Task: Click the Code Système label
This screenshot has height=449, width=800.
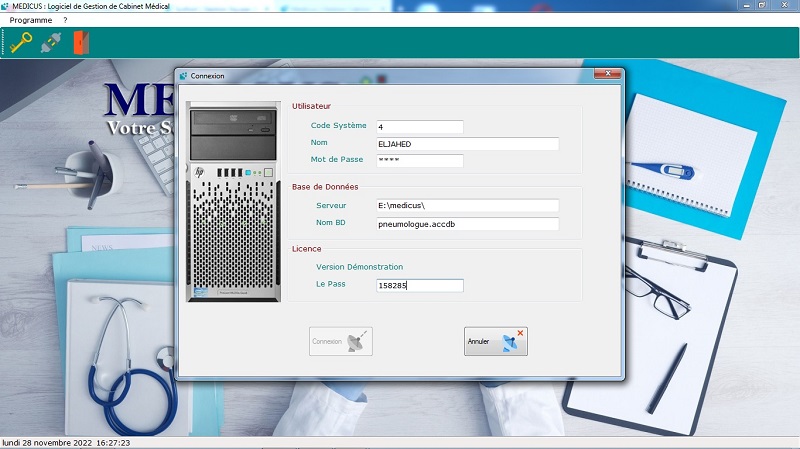Action: (x=338, y=126)
